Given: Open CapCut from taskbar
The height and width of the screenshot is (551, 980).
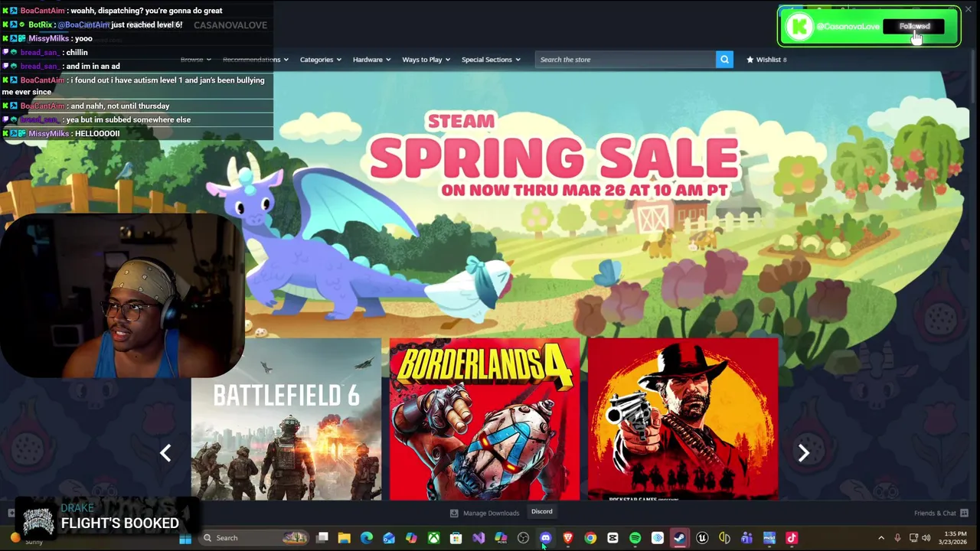Looking at the screenshot, I should point(612,538).
